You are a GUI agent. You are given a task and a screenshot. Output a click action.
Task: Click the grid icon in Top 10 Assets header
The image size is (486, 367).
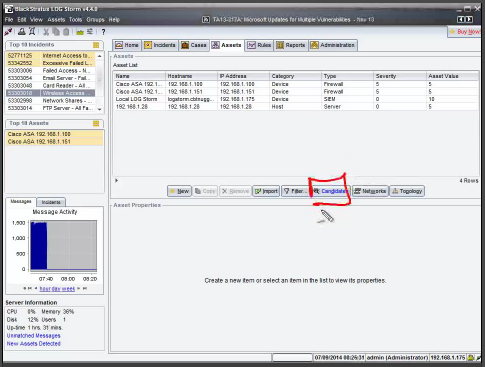96,124
